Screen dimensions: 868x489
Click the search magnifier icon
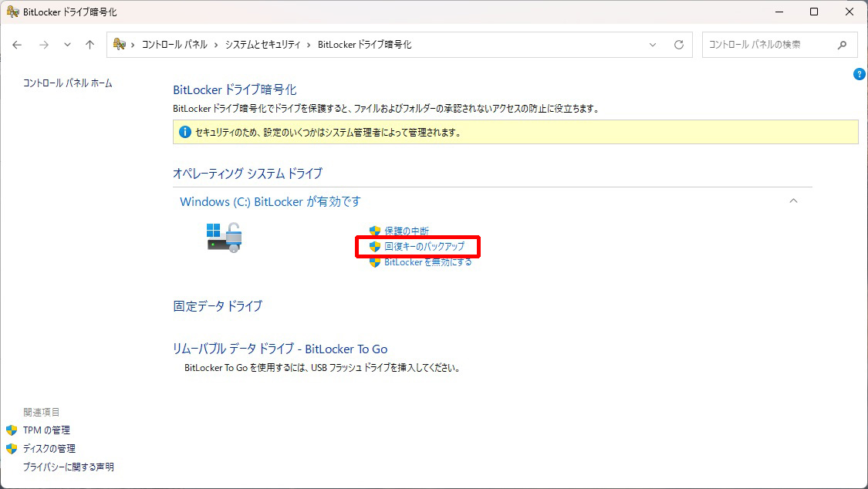[x=842, y=45]
